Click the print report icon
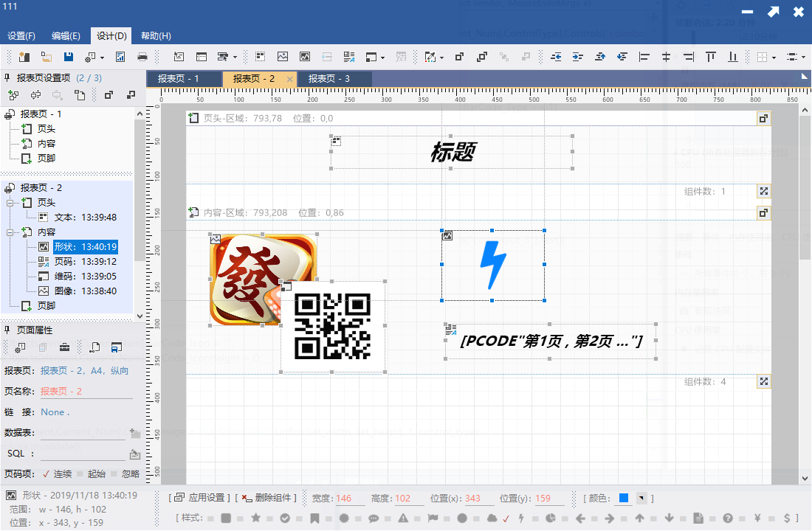The height and width of the screenshot is (531, 812). pos(142,57)
